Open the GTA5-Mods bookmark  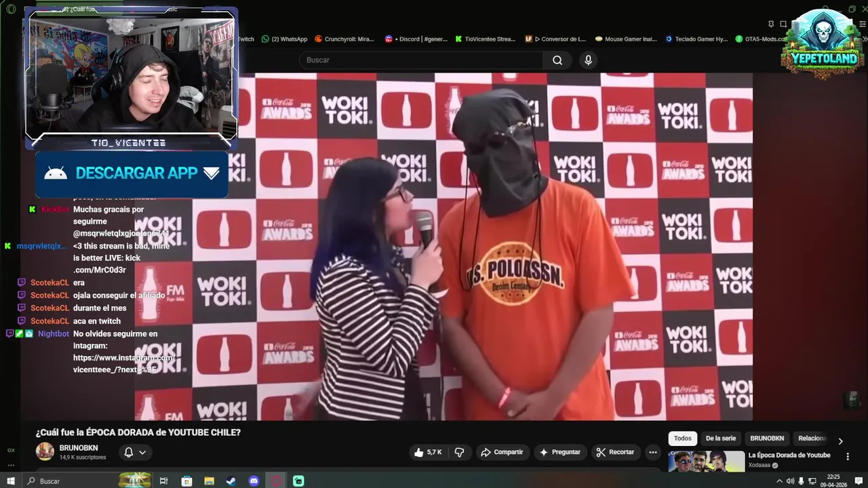click(761, 39)
